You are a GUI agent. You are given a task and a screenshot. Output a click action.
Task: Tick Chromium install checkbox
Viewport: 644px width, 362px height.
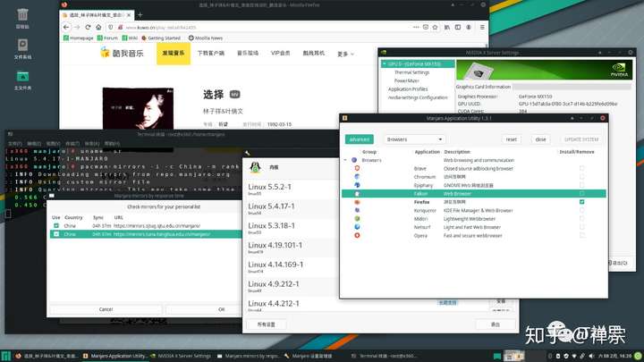(x=581, y=176)
